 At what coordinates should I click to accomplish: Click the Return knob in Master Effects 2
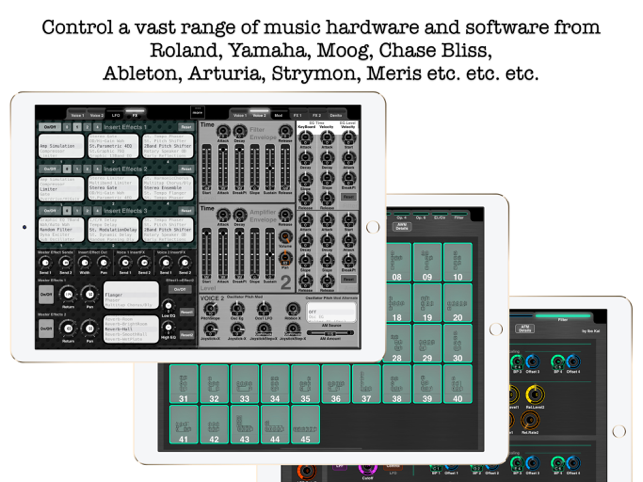(68, 329)
